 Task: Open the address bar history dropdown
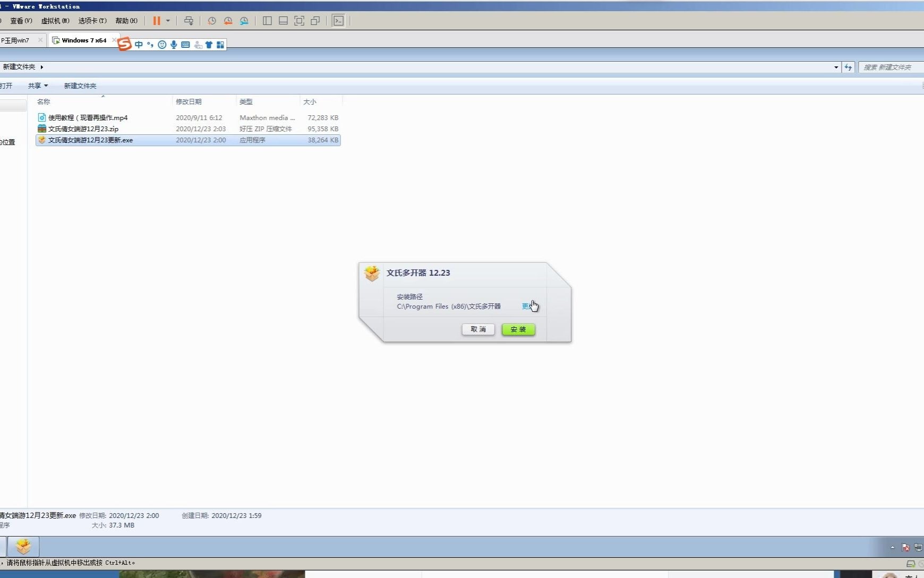(x=836, y=67)
